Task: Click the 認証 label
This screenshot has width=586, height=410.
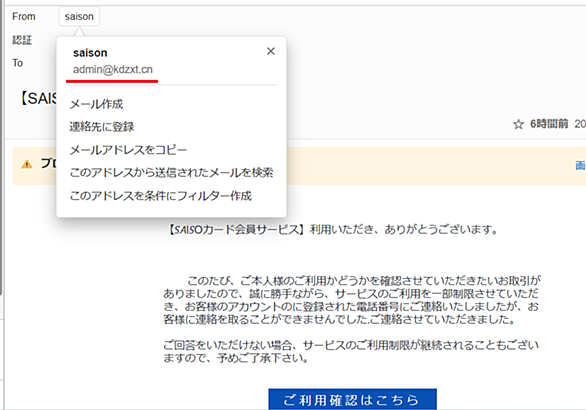Action: click(22, 40)
